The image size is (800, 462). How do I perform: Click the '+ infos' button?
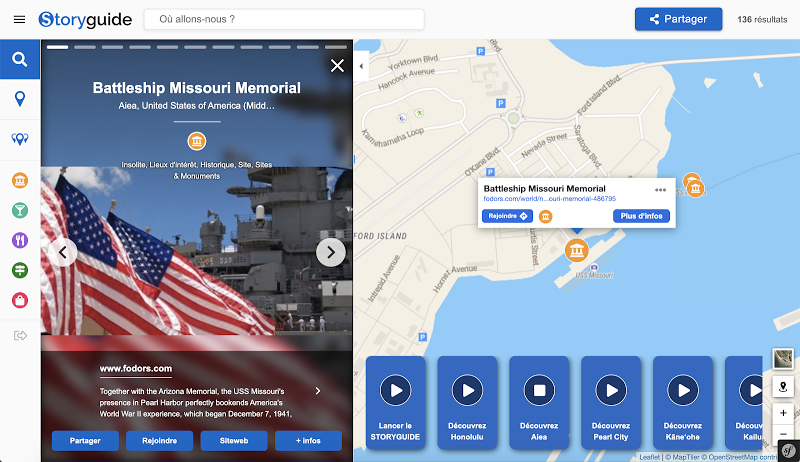coord(308,441)
